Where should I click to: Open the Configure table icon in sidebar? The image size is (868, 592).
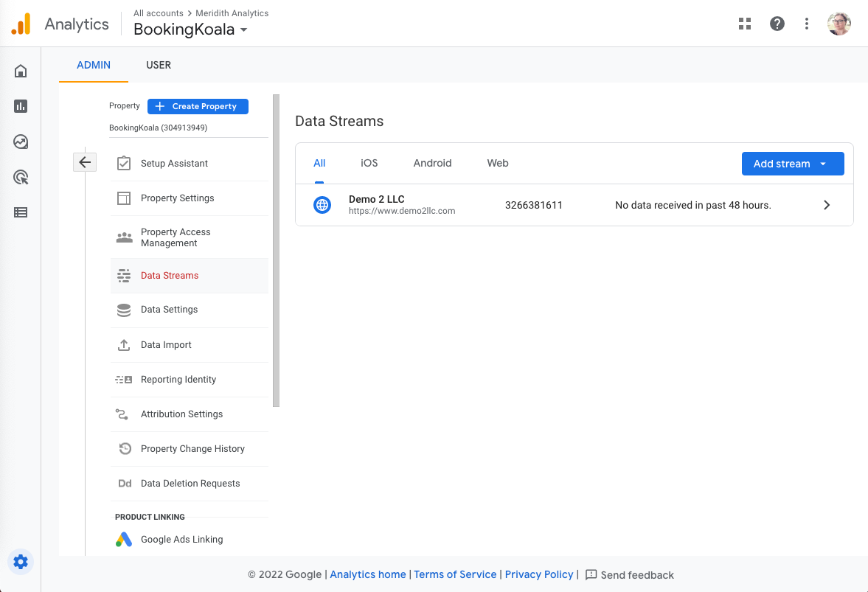point(21,212)
